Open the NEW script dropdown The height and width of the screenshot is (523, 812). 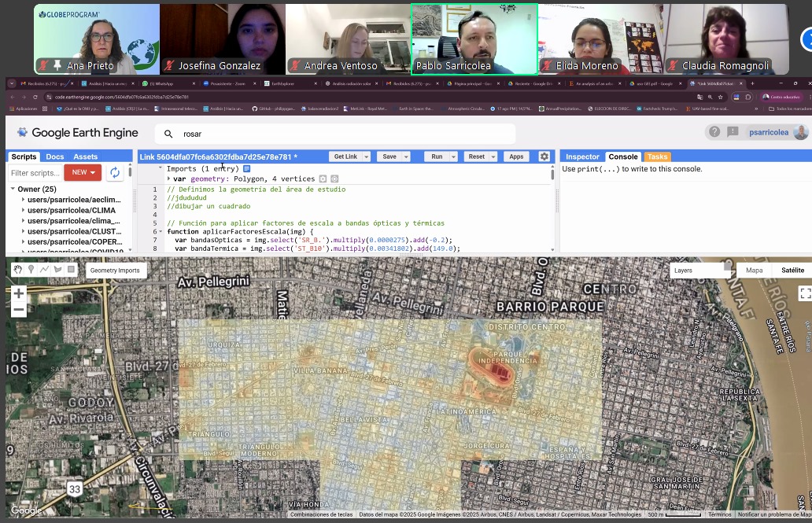pyautogui.click(x=83, y=173)
